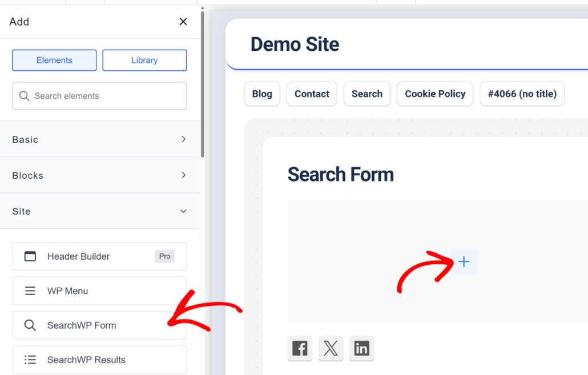Go to the Search menu page
Viewport: 588px width, 375px height.
point(367,94)
